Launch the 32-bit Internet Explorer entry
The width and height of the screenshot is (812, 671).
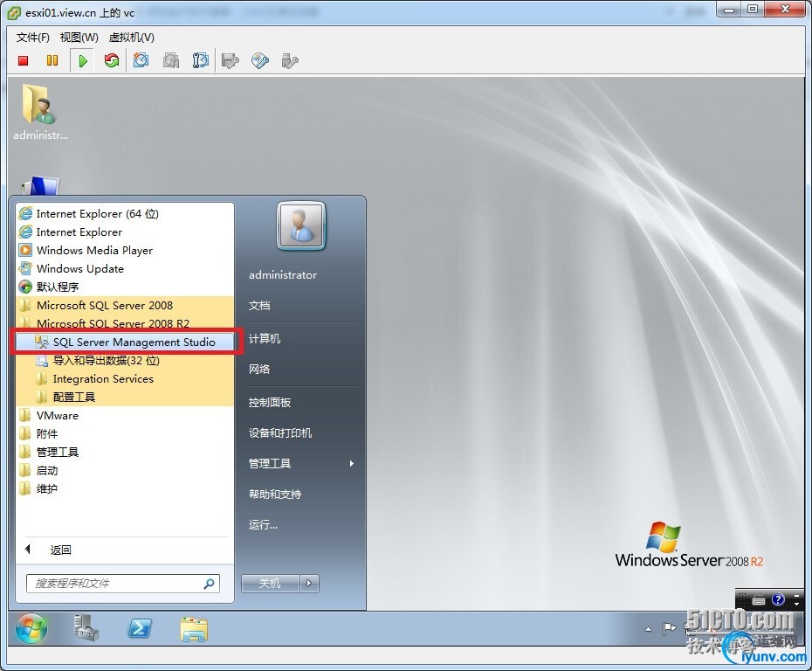(125, 232)
